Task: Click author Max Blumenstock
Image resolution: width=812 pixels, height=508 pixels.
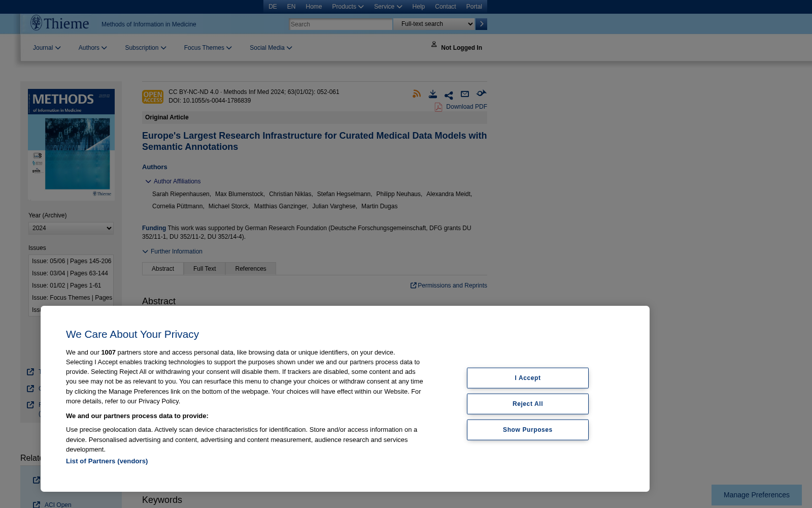Action: pos(239,194)
